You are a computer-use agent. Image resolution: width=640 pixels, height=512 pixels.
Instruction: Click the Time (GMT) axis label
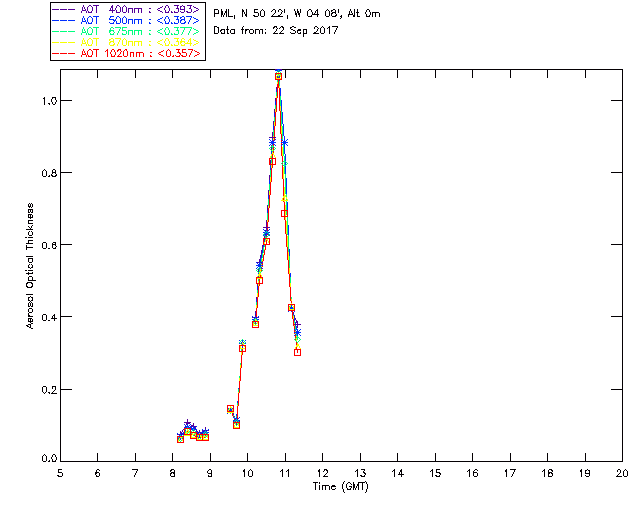click(341, 486)
